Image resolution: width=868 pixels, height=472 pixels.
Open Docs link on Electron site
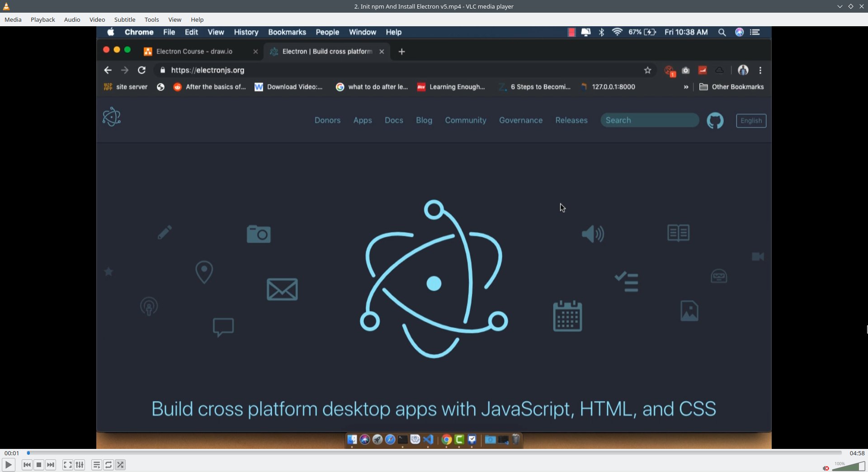coord(394,120)
